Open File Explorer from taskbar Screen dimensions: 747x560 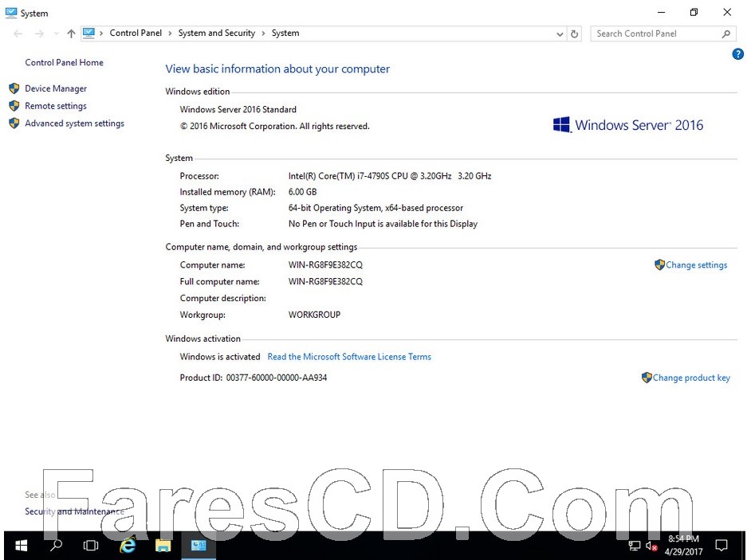[163, 546]
